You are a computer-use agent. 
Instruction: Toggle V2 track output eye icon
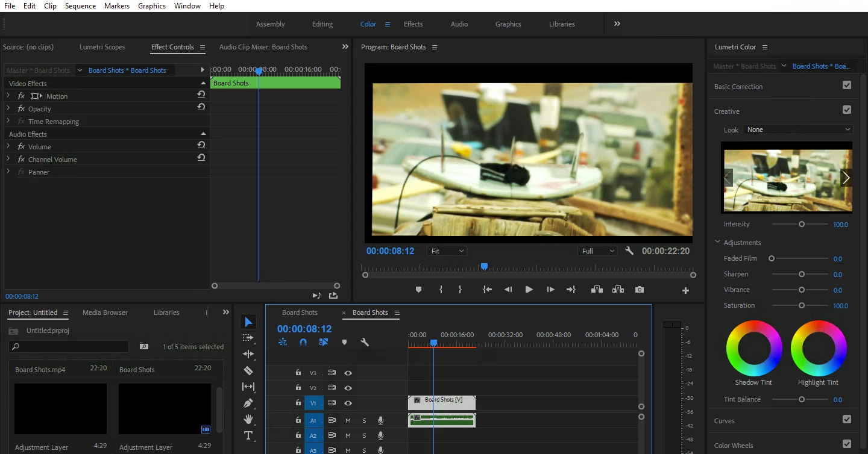348,388
